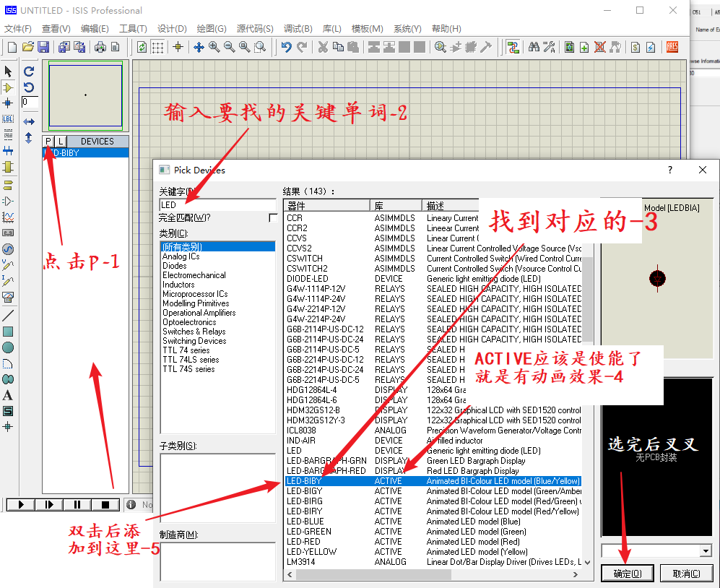
Task: Open a design with the folder icon
Action: [x=28, y=47]
